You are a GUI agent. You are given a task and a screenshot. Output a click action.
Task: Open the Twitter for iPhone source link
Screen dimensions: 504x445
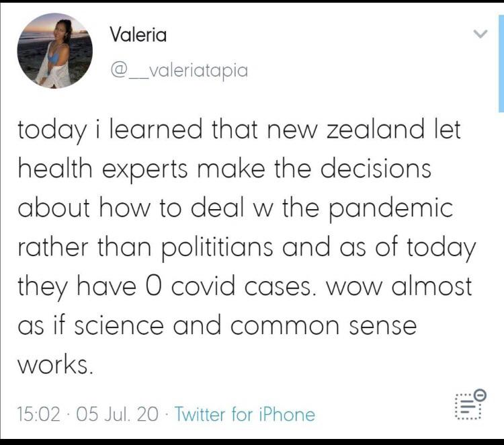(x=245, y=413)
